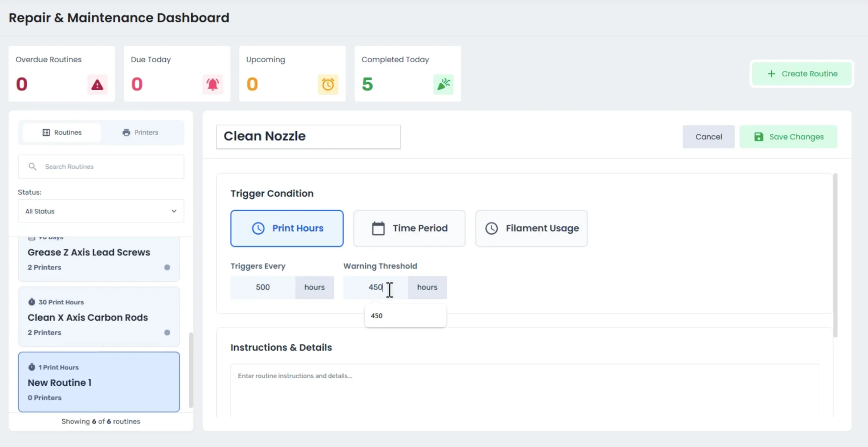This screenshot has width=868, height=447.
Task: Click the 'Instructions & Details' heading
Action: (x=281, y=348)
